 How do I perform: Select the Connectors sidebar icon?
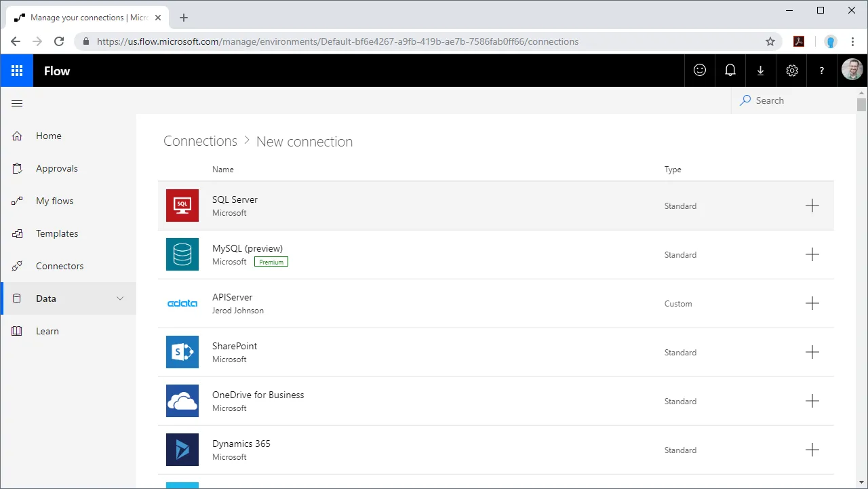(x=18, y=266)
